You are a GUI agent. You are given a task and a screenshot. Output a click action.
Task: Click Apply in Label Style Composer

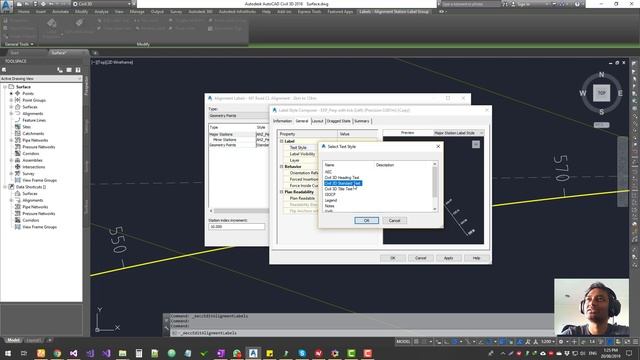[448, 258]
